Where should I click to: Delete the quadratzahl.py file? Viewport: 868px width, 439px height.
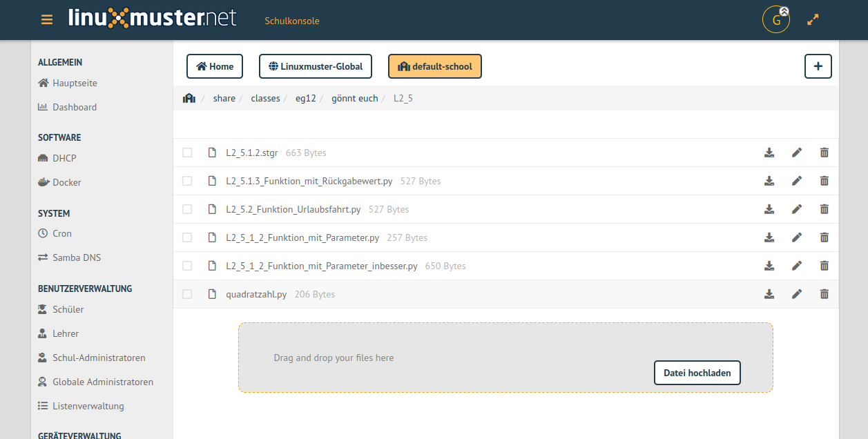click(824, 294)
